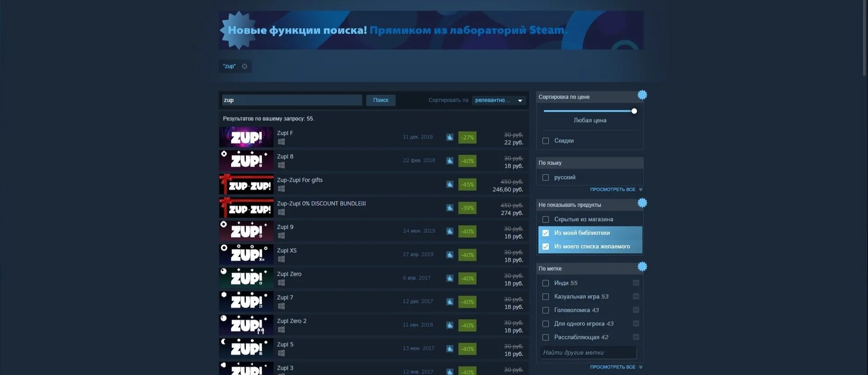Click the -27% discount badge on Zup! F

[467, 137]
